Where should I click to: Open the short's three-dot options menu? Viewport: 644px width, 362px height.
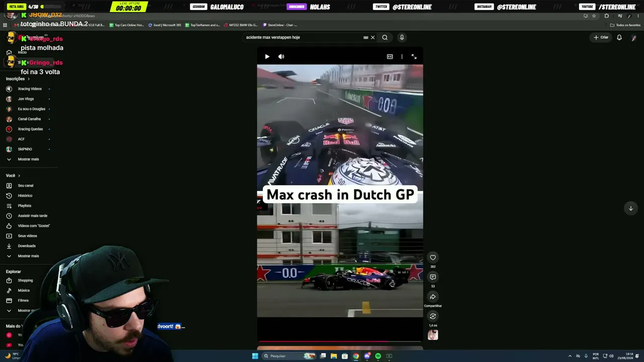coord(401,57)
